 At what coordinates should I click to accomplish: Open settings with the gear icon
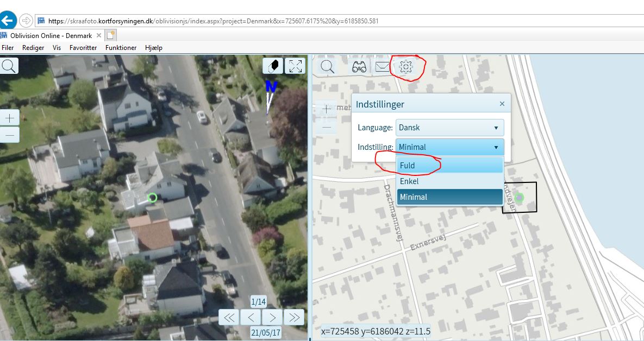coord(406,66)
